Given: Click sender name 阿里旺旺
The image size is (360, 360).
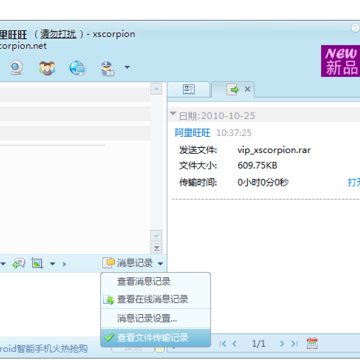Looking at the screenshot, I should (193, 133).
